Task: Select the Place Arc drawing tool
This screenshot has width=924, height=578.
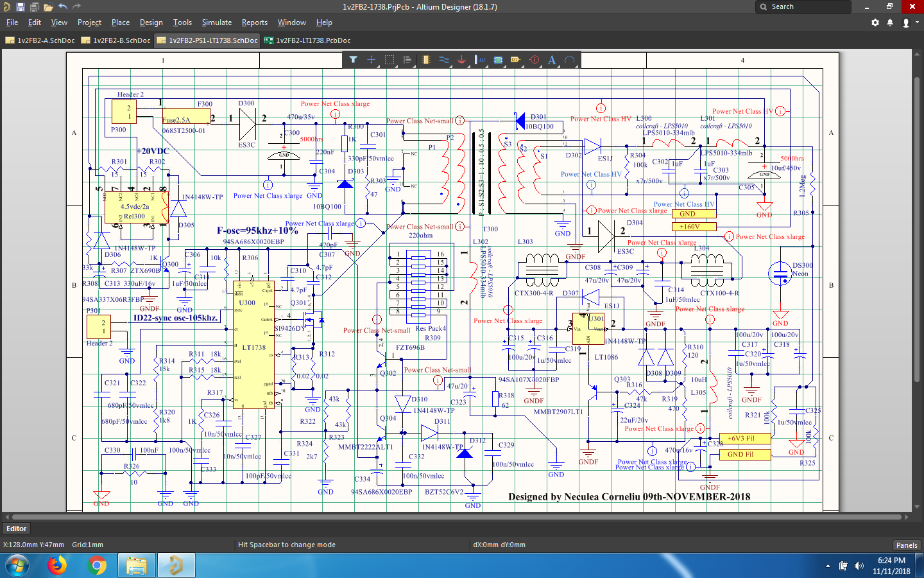Action: point(570,60)
